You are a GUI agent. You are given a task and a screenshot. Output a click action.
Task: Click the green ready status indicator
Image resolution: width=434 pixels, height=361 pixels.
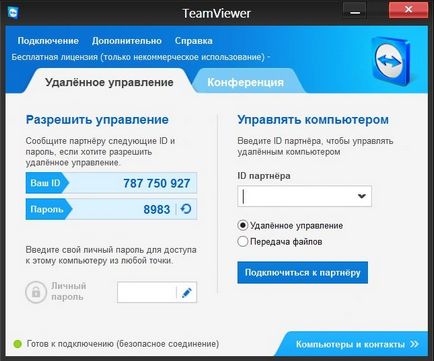coord(17,344)
